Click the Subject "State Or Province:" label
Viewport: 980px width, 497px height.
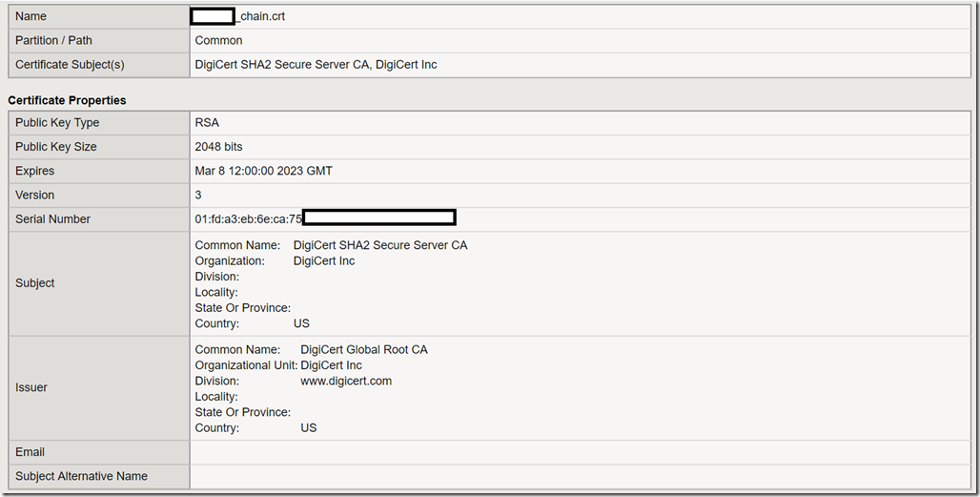point(242,307)
